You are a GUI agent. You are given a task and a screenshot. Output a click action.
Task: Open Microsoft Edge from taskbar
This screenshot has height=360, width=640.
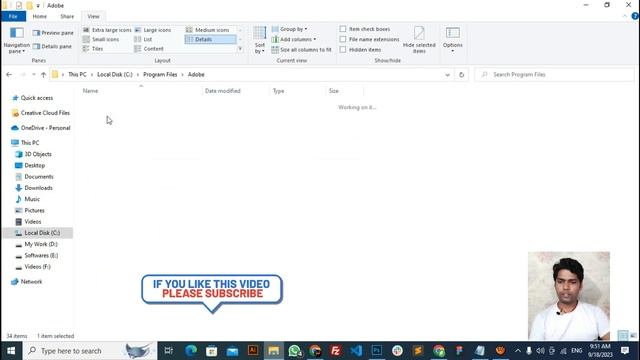(191, 351)
